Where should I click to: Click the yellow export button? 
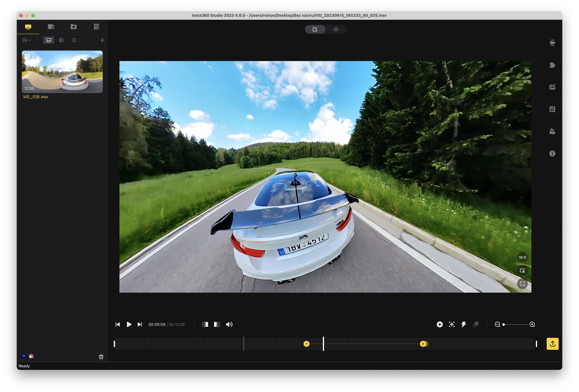pyautogui.click(x=552, y=344)
